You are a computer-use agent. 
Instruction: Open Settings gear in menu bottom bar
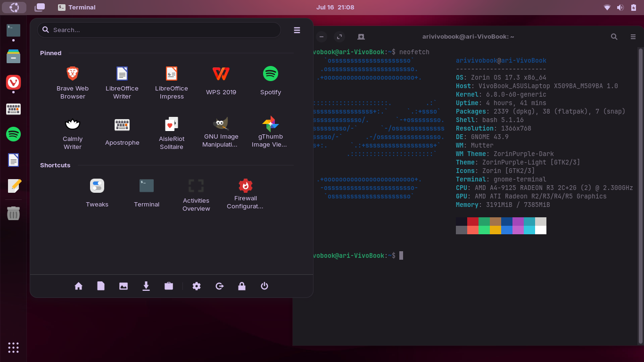[x=197, y=286]
